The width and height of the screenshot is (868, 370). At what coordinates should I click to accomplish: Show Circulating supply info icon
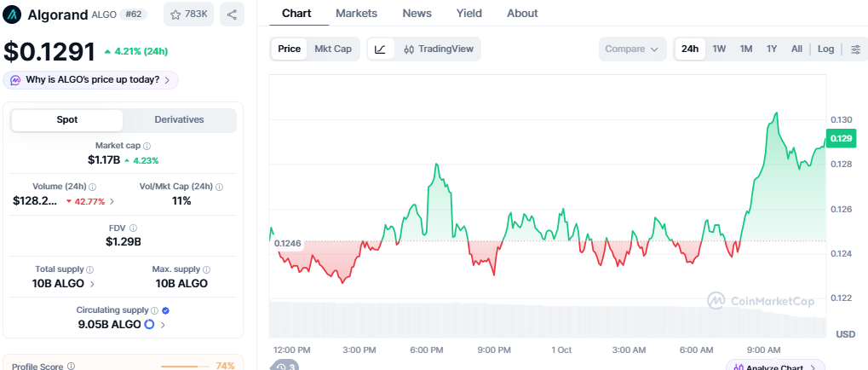pos(154,310)
